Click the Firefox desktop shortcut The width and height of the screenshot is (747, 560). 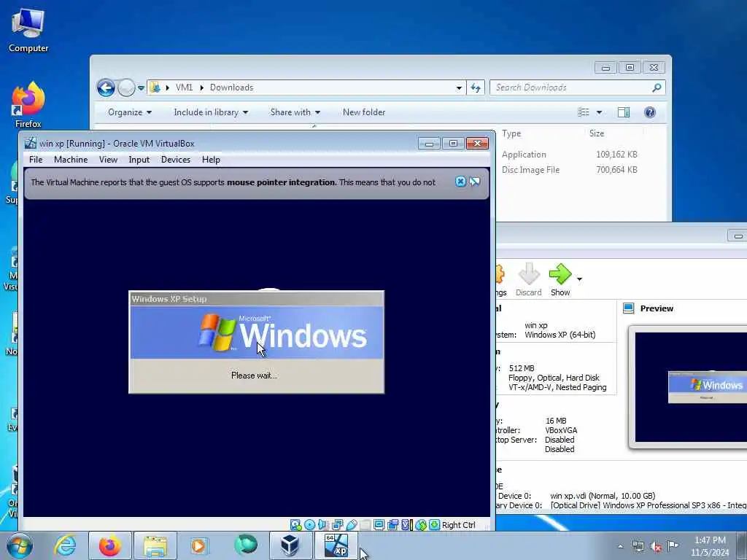[28, 105]
